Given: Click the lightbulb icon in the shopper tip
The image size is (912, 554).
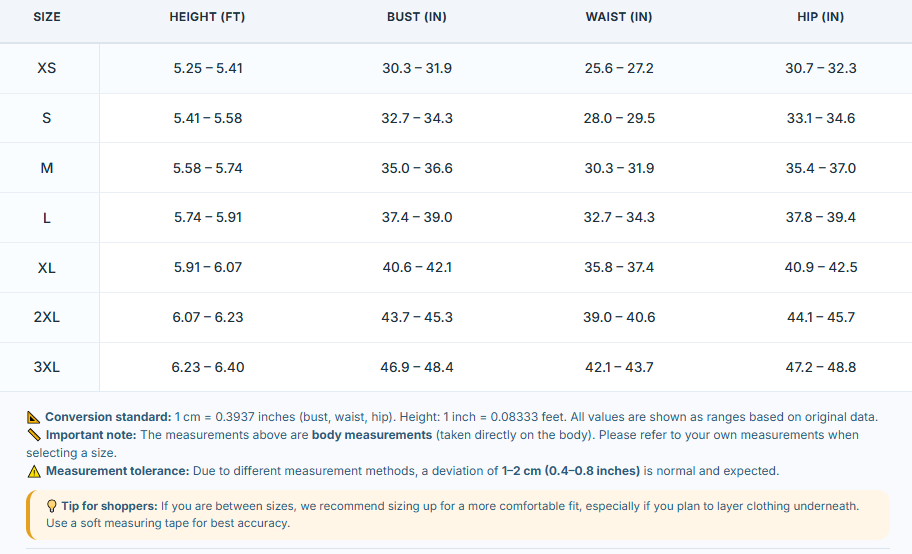Looking at the screenshot, I should 52,506.
